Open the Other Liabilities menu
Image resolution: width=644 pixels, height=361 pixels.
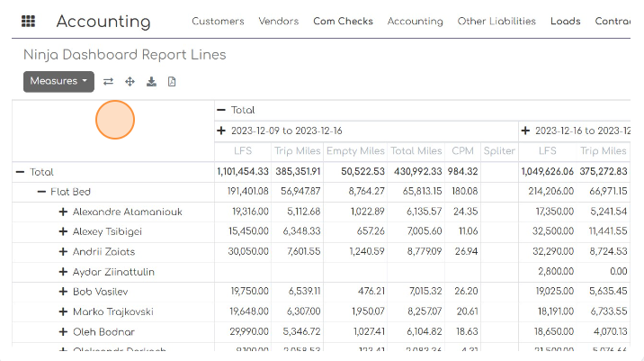(x=496, y=22)
